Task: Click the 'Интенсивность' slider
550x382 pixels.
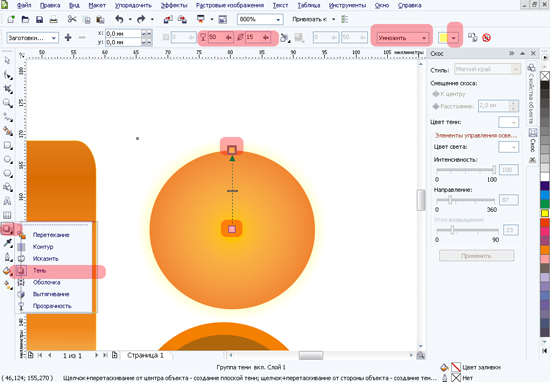Action: coord(466,170)
